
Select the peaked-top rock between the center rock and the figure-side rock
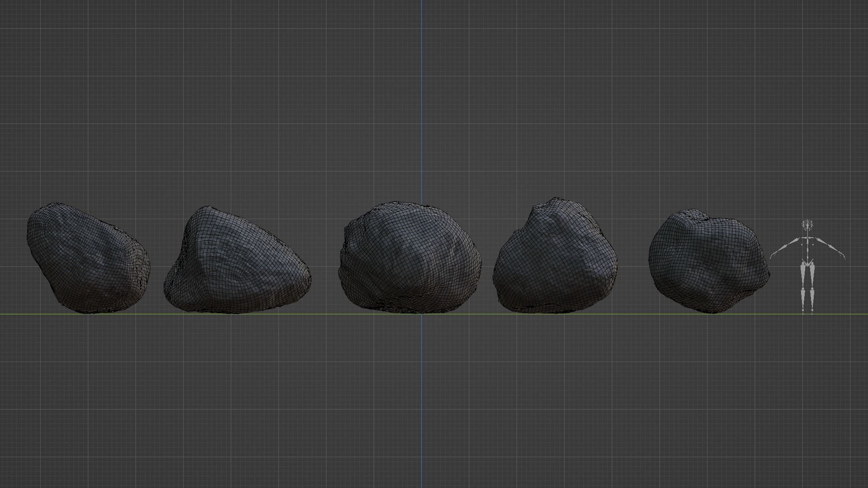click(556, 255)
